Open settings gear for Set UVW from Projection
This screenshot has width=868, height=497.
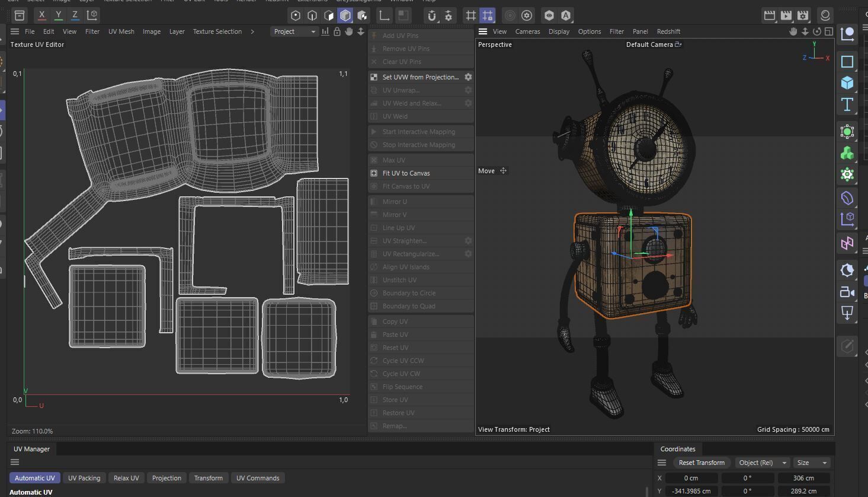pos(468,77)
